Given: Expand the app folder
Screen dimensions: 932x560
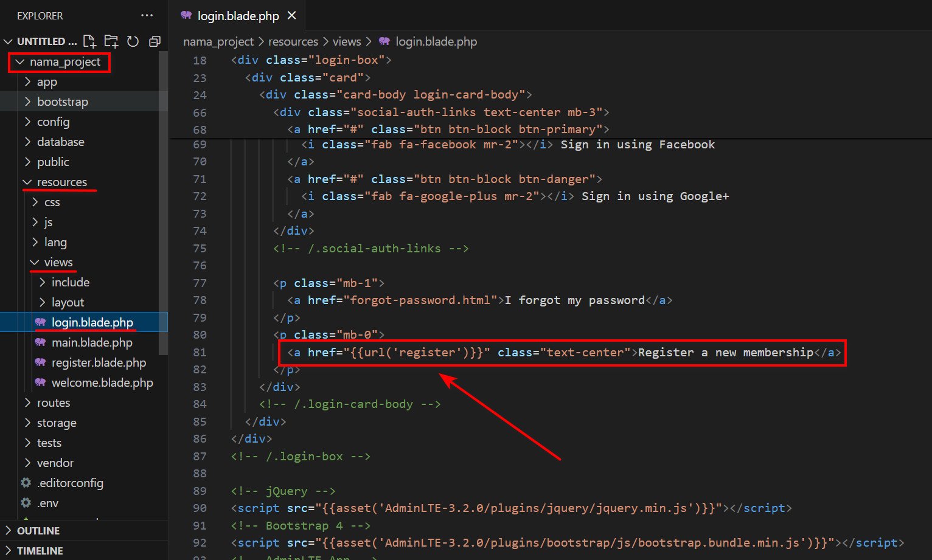Looking at the screenshot, I should click(27, 82).
